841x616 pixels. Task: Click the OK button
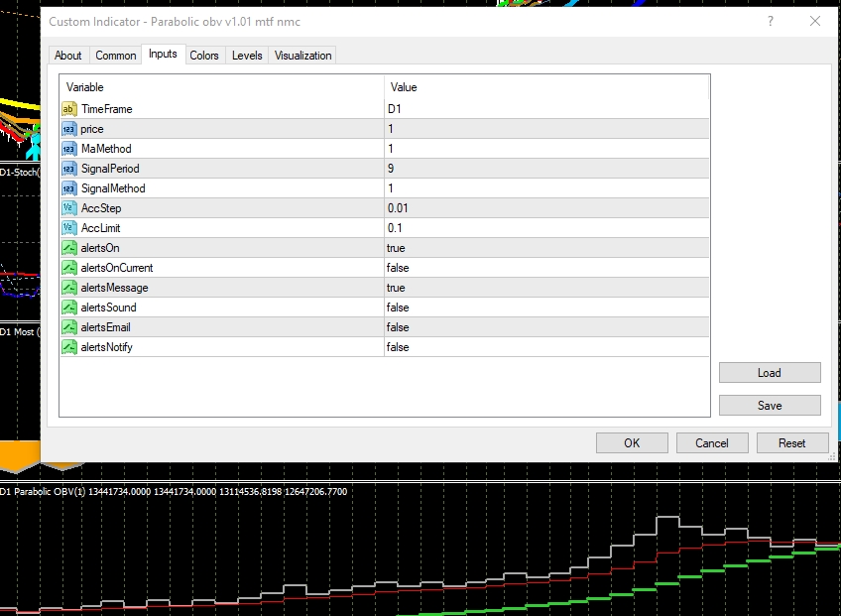[632, 443]
